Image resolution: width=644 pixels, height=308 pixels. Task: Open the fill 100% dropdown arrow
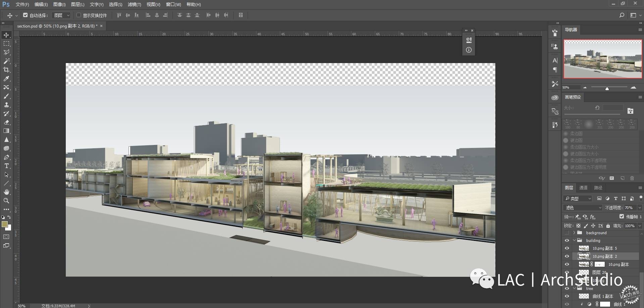[x=639, y=226]
